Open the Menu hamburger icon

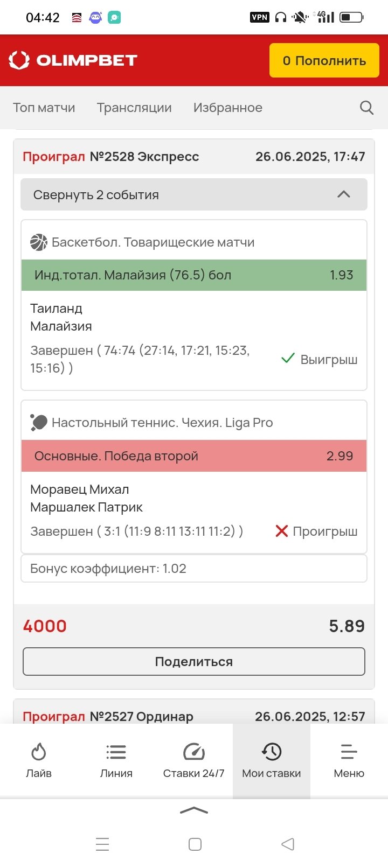[x=349, y=752]
